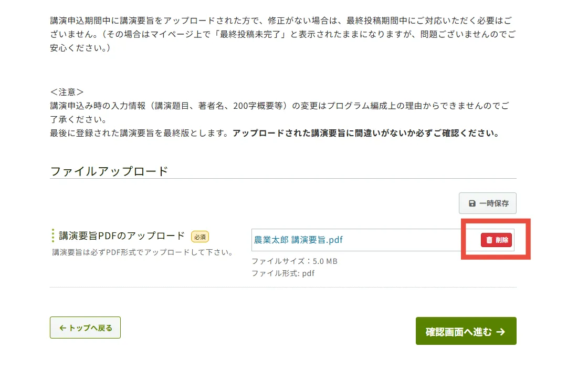The image size is (588, 368).
Task: Go back using the トップへ戻る button
Action: coord(85,328)
